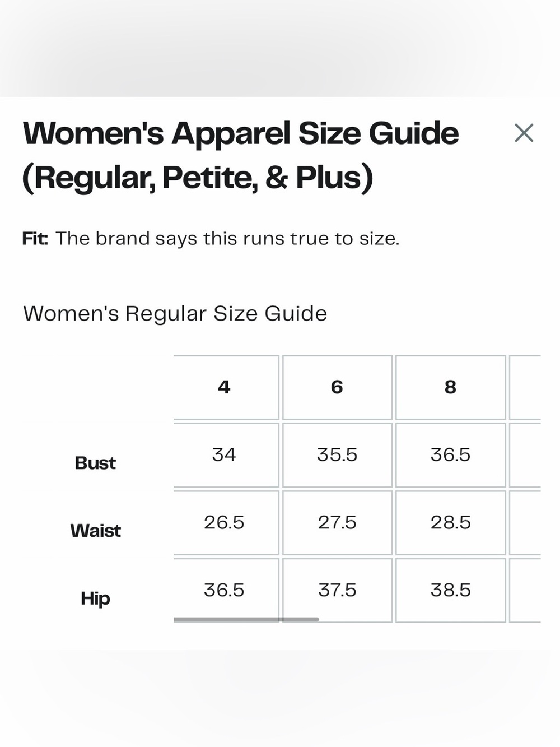
Task: Click the waist 28.5 cell
Action: 451,523
